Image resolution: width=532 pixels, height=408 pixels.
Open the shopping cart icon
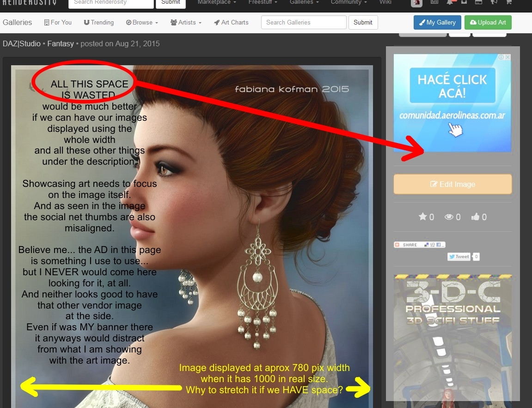[509, 2]
